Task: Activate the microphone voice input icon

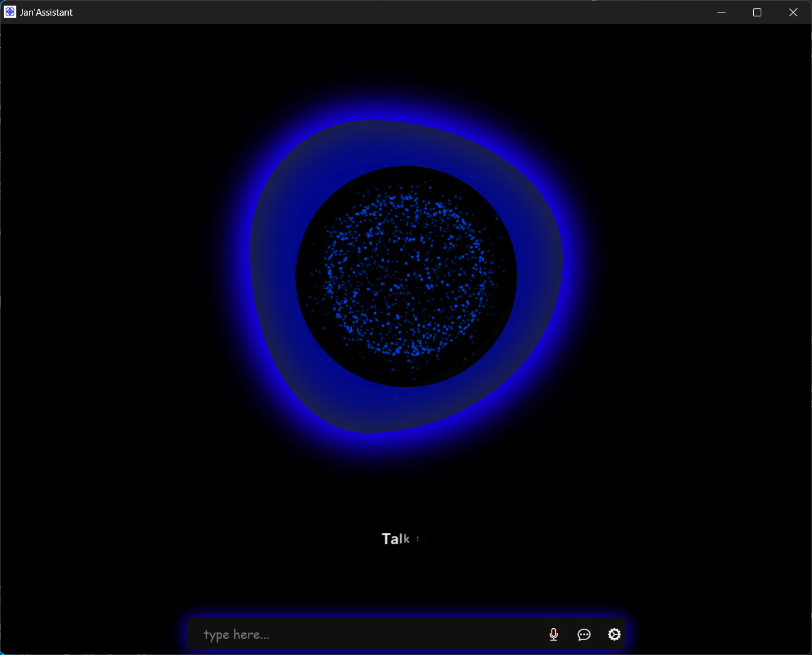Action: click(553, 634)
